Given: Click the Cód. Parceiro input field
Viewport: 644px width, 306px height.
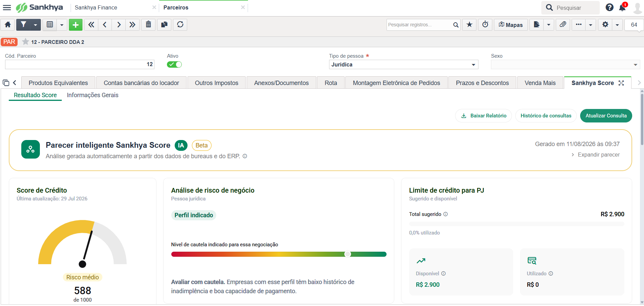Looking at the screenshot, I should 80,64.
